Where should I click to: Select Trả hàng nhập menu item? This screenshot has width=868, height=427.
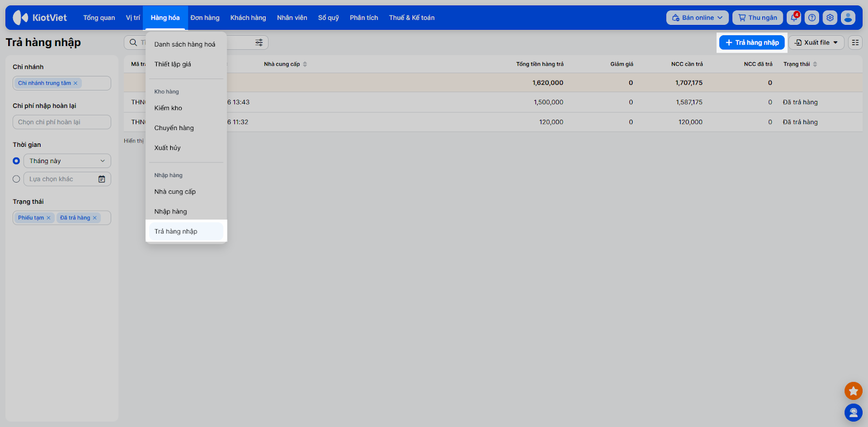coord(186,231)
